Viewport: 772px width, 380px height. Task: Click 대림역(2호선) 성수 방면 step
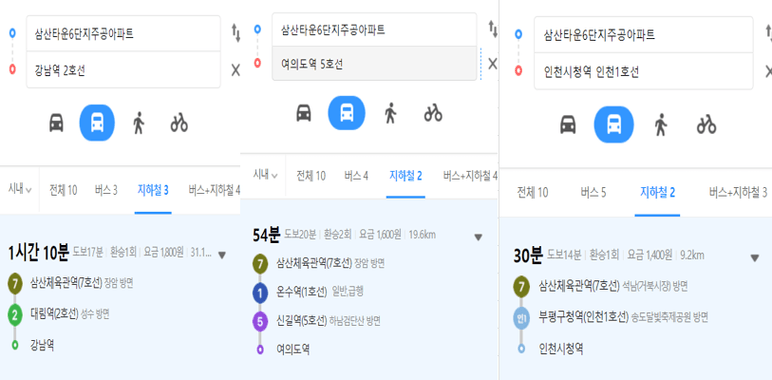70,315
